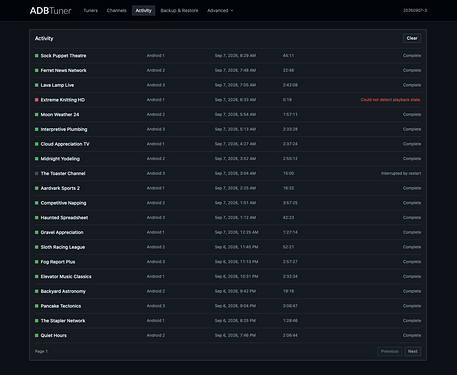Click red status icon for Extreme Knitting HD
The width and height of the screenshot is (457, 375).
pos(37,100)
